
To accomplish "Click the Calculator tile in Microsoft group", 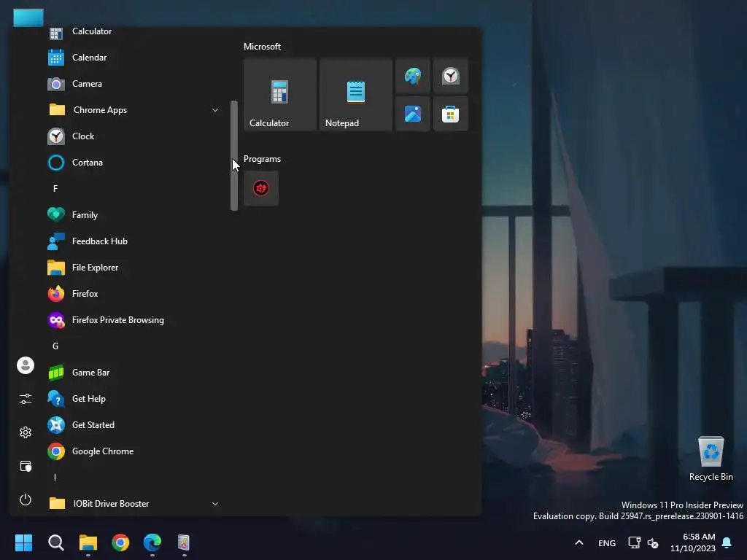I will pos(280,95).
